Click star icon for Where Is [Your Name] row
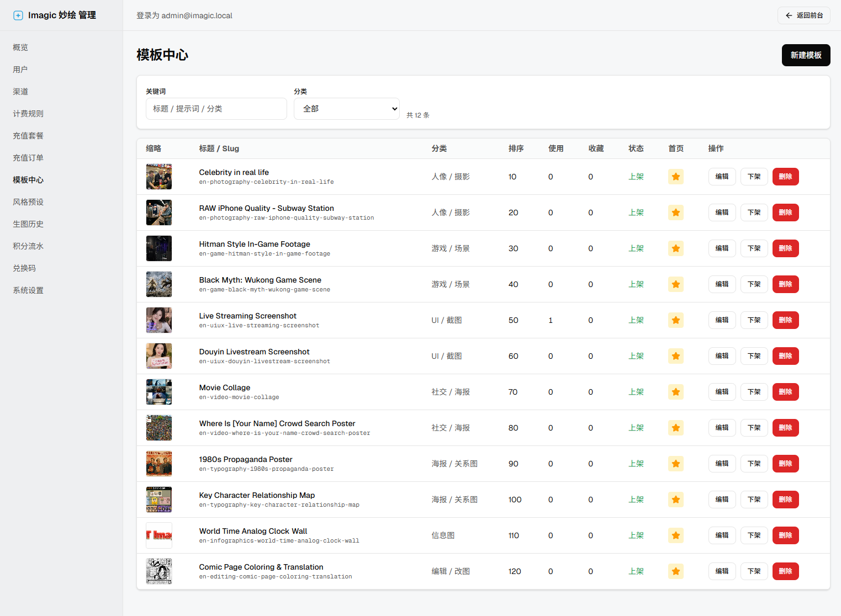 675,428
